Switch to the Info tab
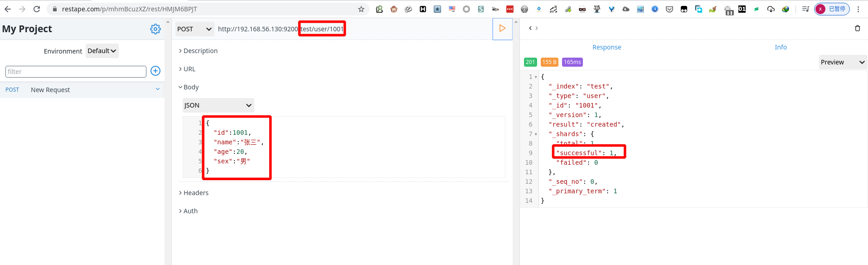Viewport: 868px width, 265px height. 781,47
